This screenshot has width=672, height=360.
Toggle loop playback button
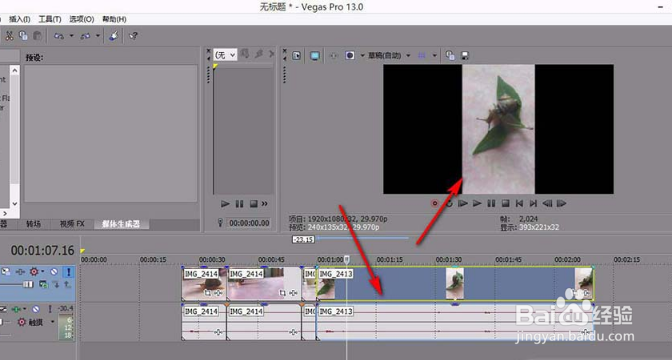pyautogui.click(x=449, y=203)
